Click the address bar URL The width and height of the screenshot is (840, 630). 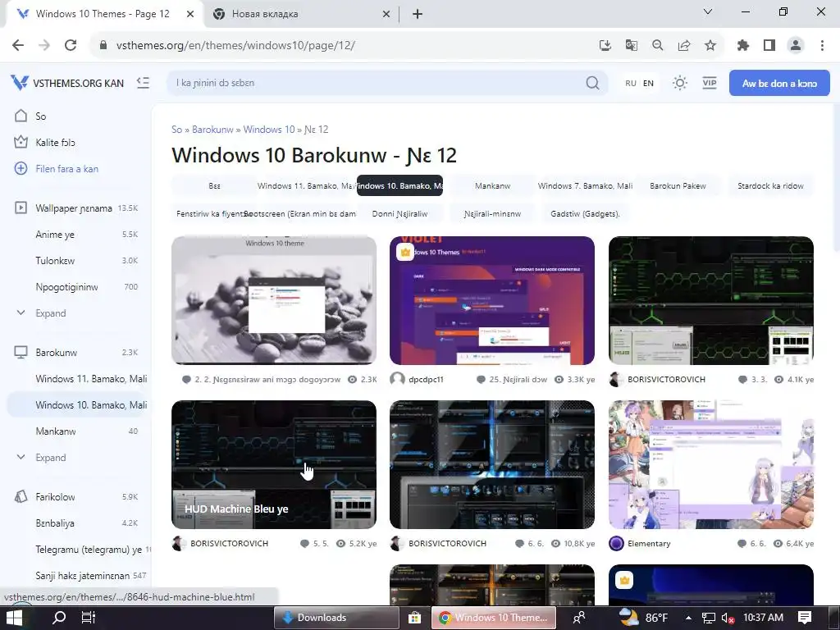(x=235, y=46)
